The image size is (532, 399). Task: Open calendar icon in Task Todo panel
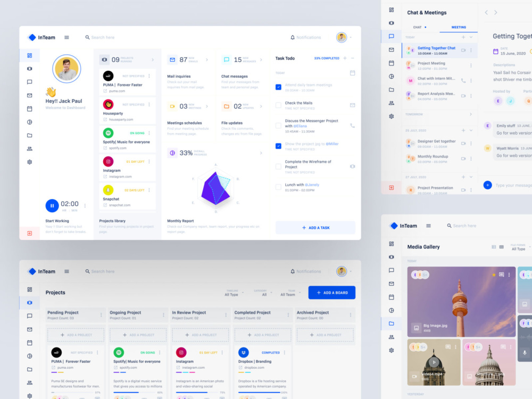353,73
